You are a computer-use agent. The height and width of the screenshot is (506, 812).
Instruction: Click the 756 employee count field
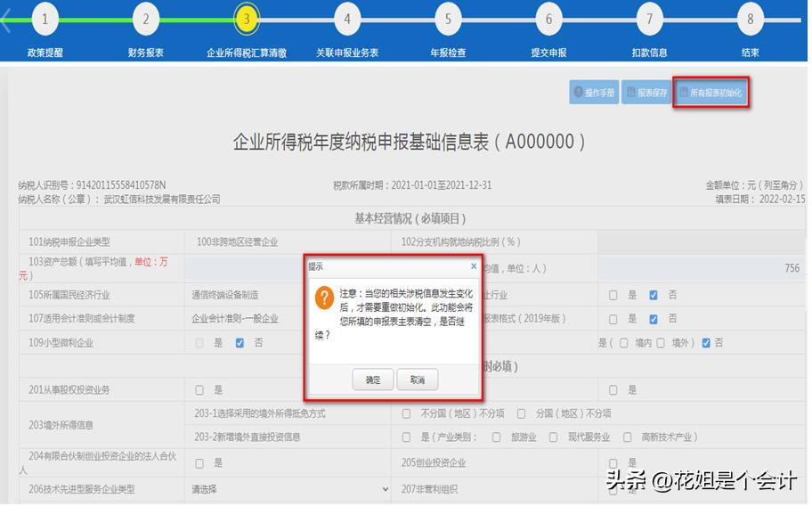[x=702, y=268]
